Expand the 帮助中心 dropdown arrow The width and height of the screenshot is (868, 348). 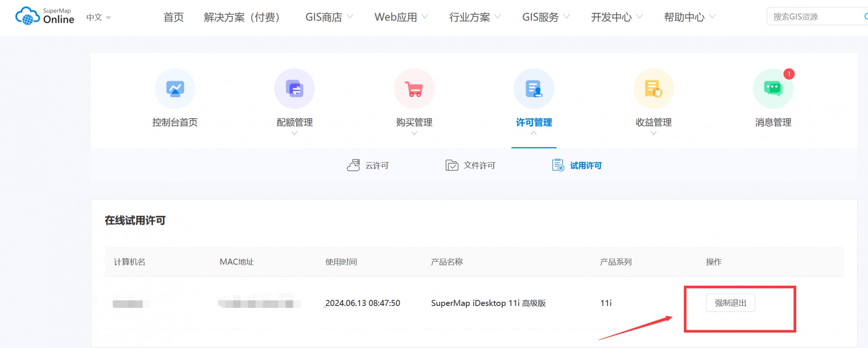click(713, 17)
